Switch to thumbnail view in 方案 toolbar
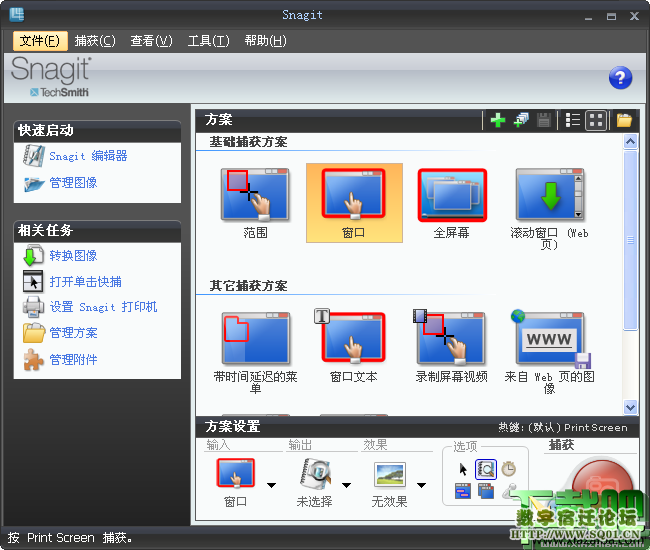This screenshot has height=550, width=650. (596, 121)
